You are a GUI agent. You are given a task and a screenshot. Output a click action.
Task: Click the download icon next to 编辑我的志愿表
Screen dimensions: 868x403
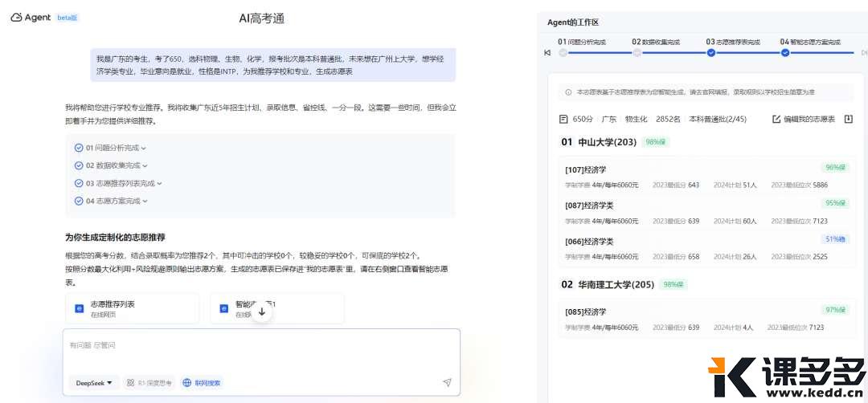pos(849,119)
